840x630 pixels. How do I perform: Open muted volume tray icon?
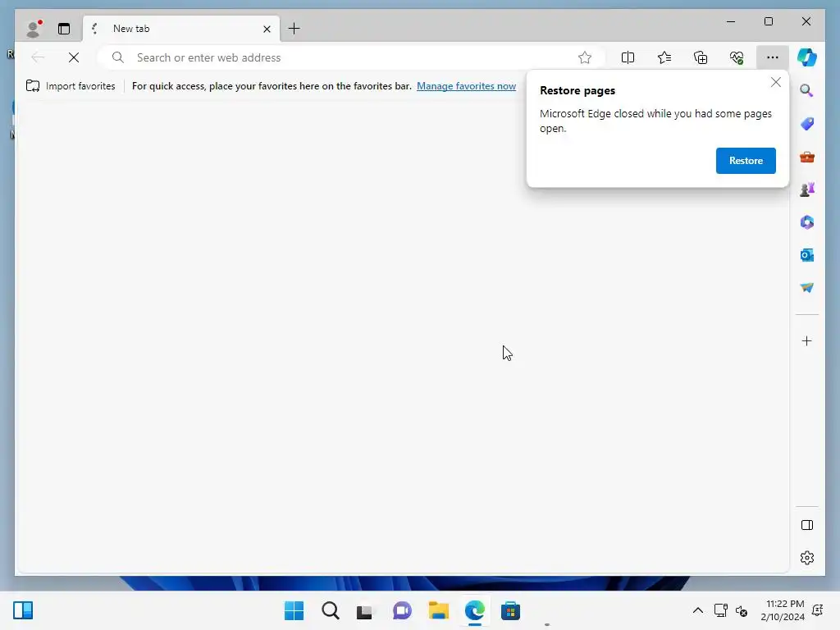click(742, 610)
